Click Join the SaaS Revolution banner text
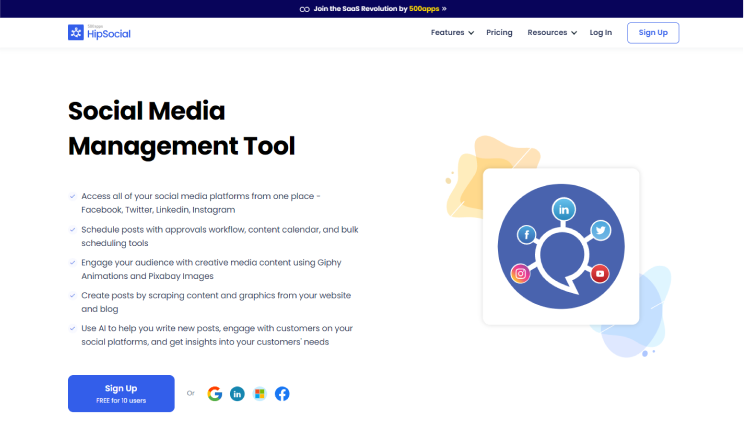 pyautogui.click(x=360, y=9)
